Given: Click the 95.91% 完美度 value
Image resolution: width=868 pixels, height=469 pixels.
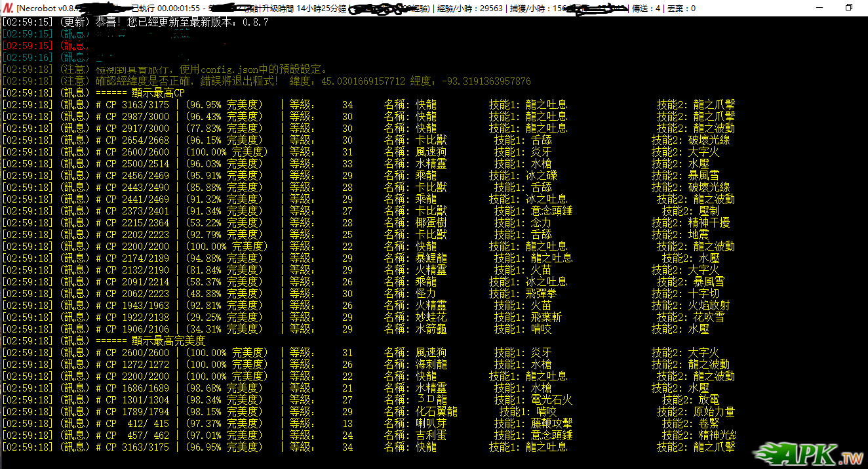Looking at the screenshot, I should [224, 175].
